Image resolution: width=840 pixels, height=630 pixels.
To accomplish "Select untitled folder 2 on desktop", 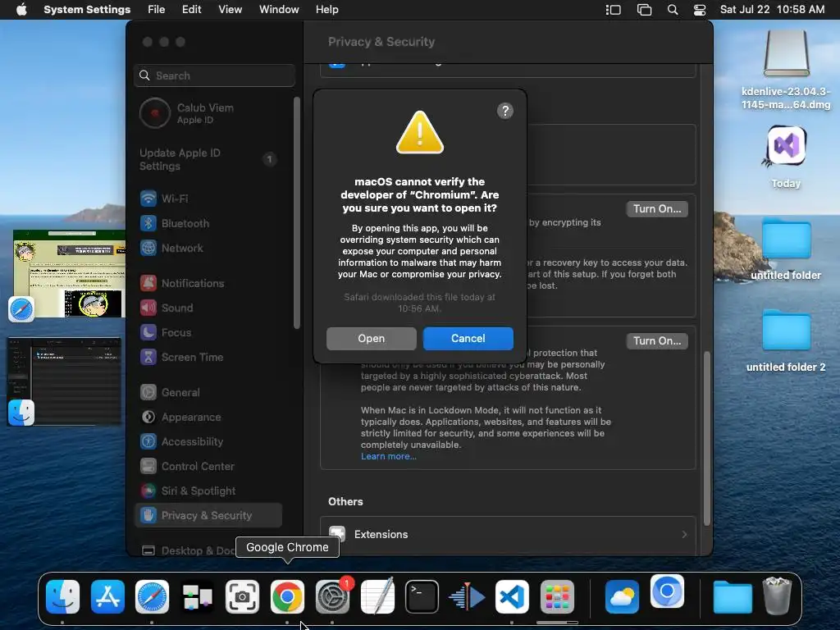I will pos(786,342).
